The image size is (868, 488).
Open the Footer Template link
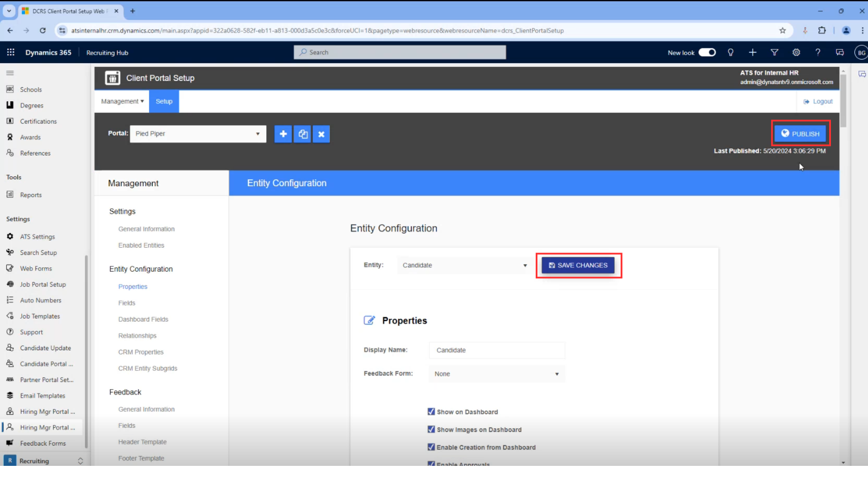pos(141,458)
